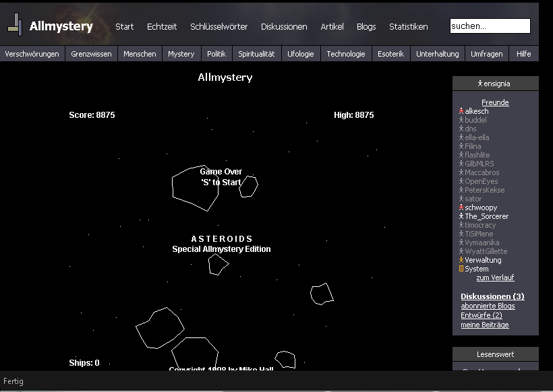Open abonnierte Blogs link

(x=488, y=306)
